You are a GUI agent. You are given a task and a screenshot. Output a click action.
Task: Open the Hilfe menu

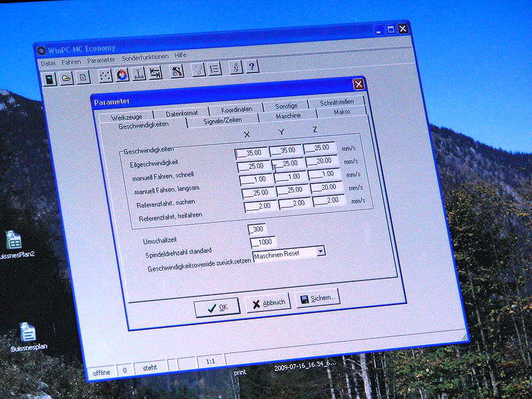[x=180, y=55]
